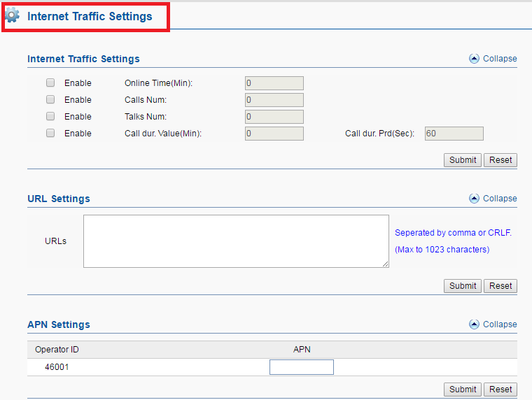Click the Operator ID column header
Viewport: 532px width, 400px height.
pyautogui.click(x=57, y=350)
